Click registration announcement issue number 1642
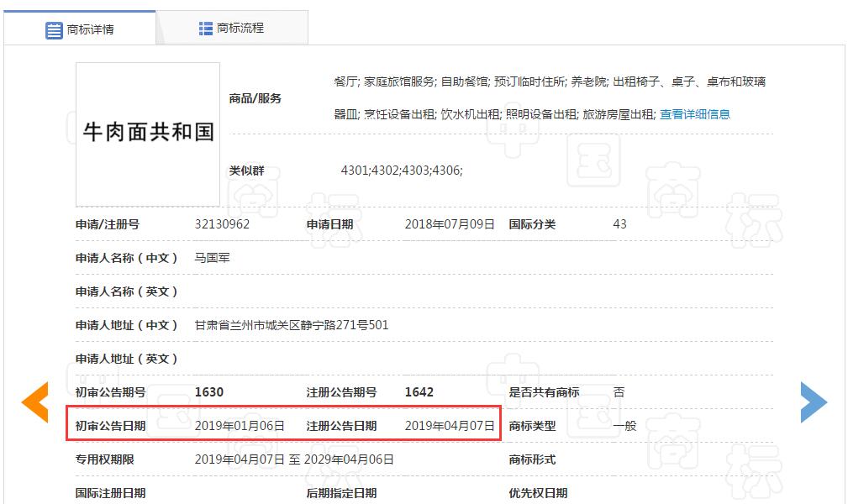Viewport: 848px width, 504px height. pos(419,392)
